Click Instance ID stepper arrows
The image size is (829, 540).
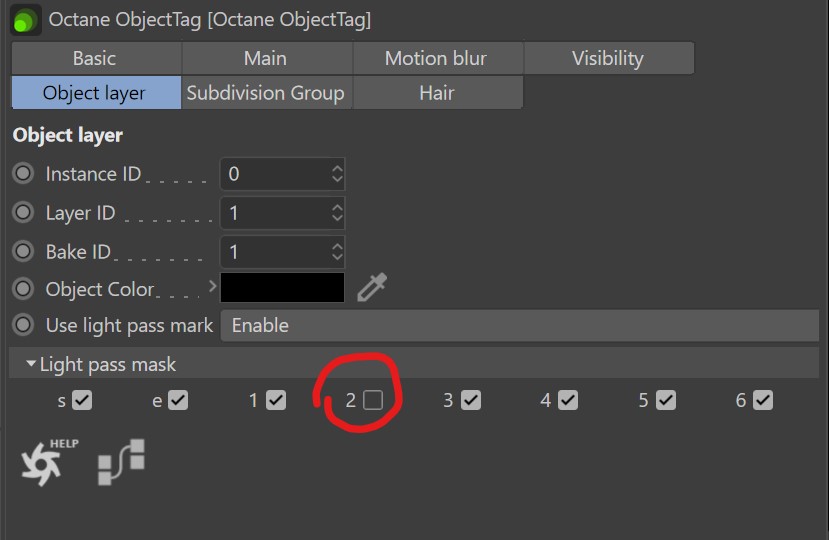pos(337,174)
